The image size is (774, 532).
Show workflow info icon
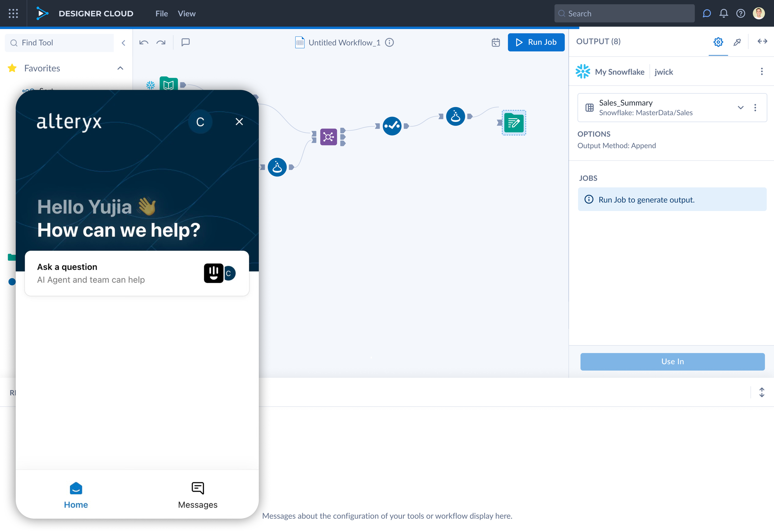pos(389,43)
